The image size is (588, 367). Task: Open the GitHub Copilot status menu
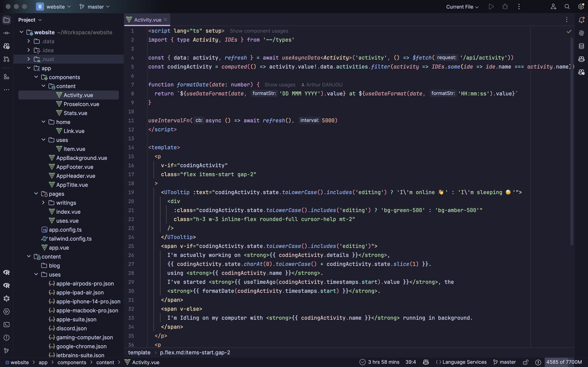coord(426,362)
